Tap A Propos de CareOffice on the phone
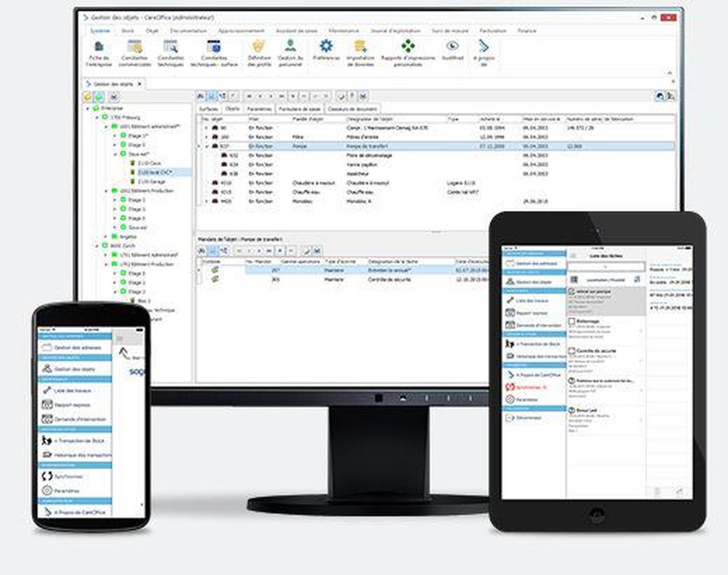Screen dimensions: 728x575 point(74,512)
